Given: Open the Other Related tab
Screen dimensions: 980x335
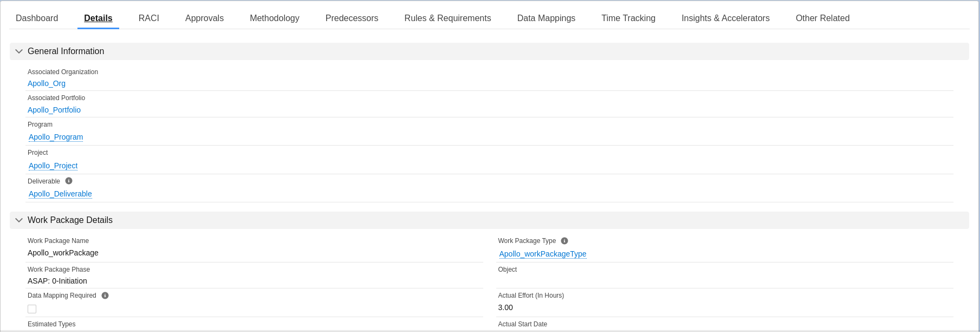Looking at the screenshot, I should coord(822,18).
